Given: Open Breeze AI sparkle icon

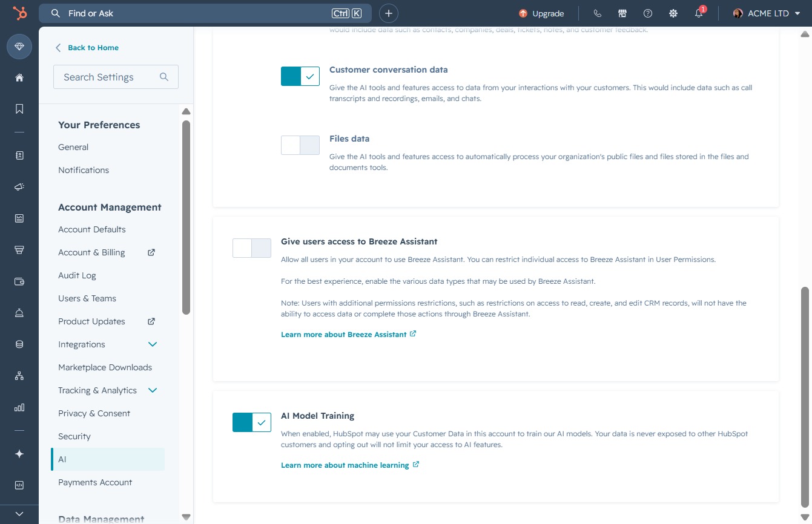Looking at the screenshot, I should point(19,454).
